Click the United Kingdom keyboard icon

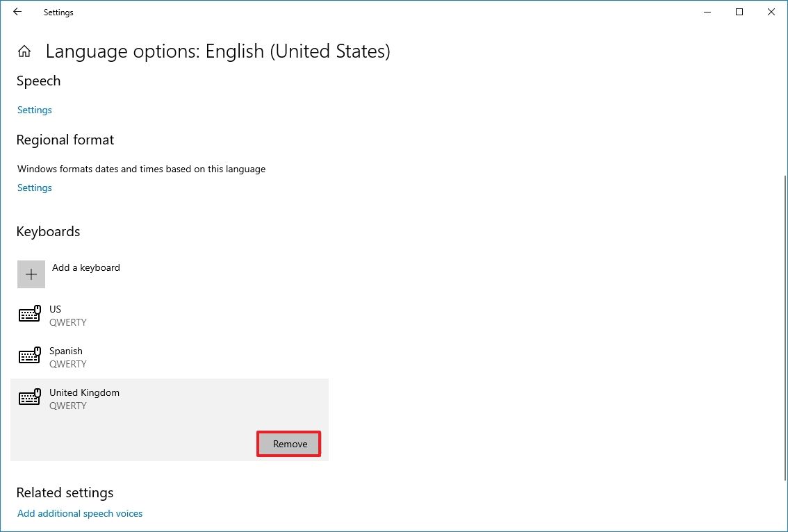tap(29, 399)
